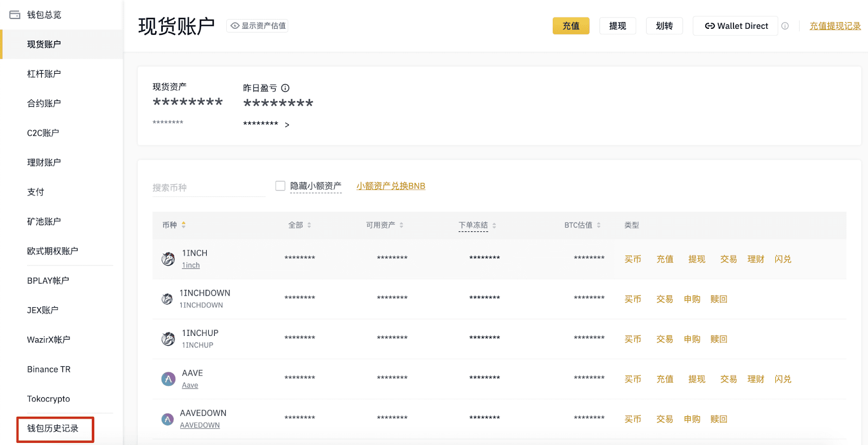This screenshot has height=445, width=868.
Task: Click the yellow 充值 button
Action: pyautogui.click(x=571, y=26)
